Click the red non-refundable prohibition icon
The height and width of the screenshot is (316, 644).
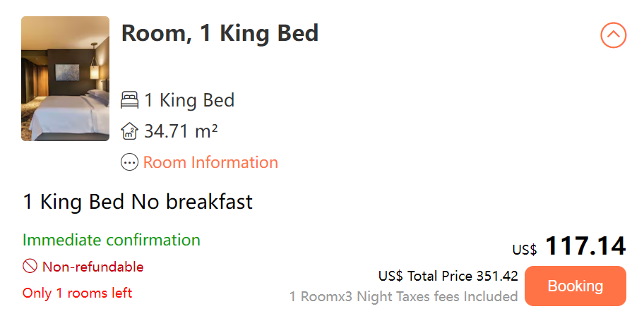pyautogui.click(x=30, y=267)
